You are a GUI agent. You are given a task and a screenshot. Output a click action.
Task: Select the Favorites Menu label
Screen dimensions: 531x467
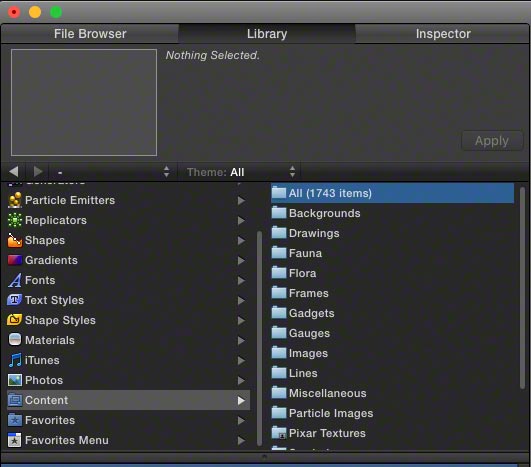click(67, 440)
